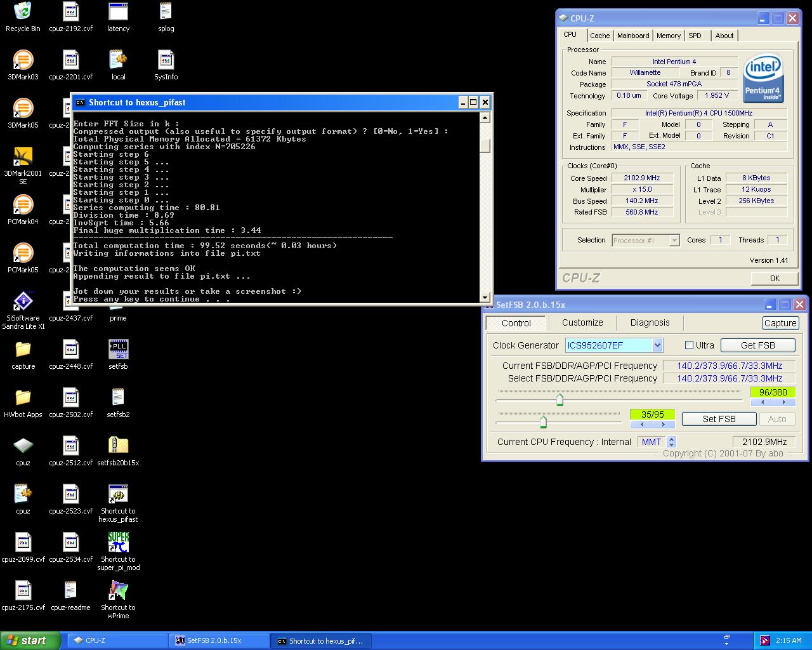The width and height of the screenshot is (812, 650).
Task: Open the local desktop icon
Action: coord(118,60)
